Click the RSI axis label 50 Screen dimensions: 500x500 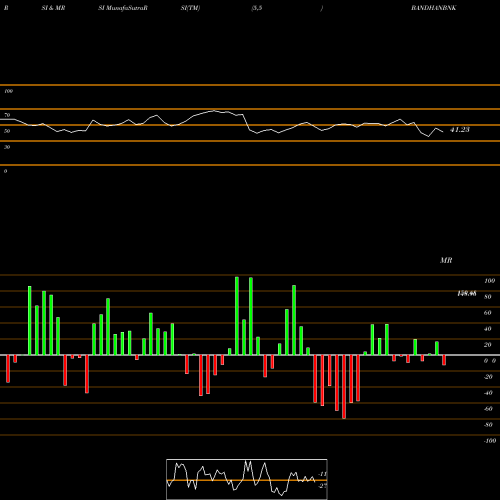click(7, 131)
